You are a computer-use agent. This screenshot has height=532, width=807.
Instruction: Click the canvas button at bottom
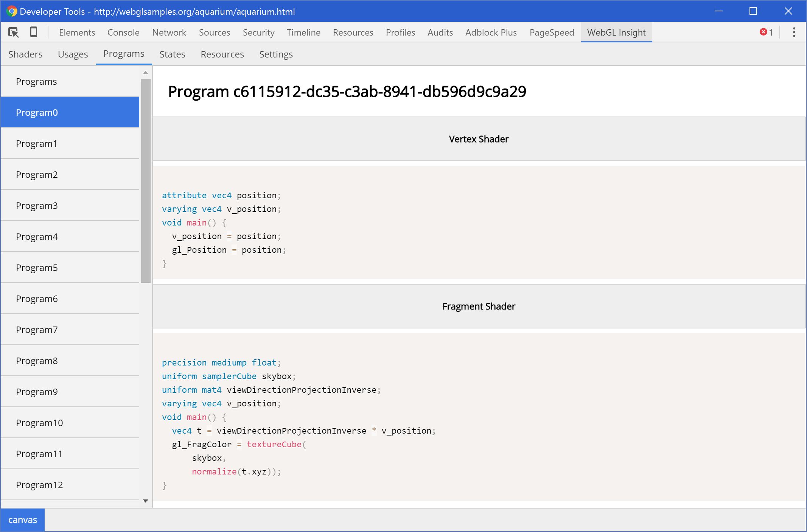[23, 520]
